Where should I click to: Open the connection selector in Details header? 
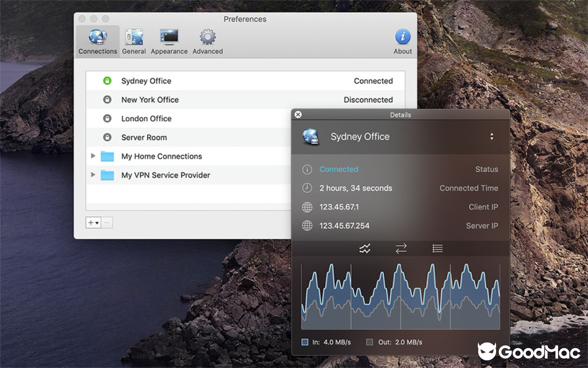click(x=492, y=136)
